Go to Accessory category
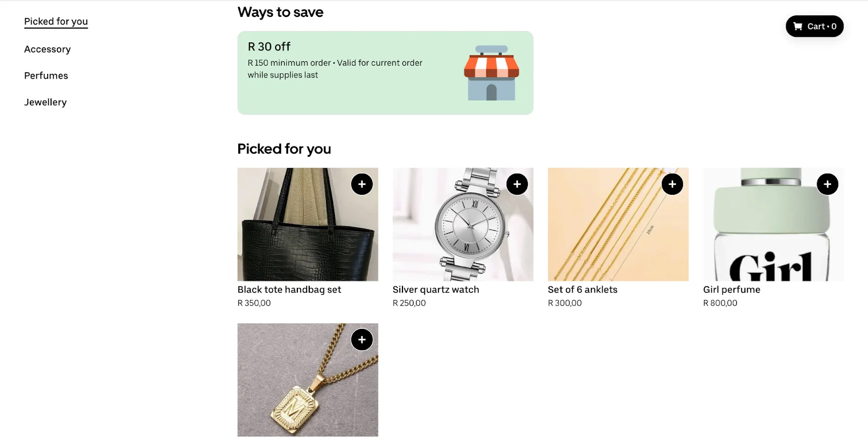Image resolution: width=868 pixels, height=439 pixels. click(x=47, y=49)
